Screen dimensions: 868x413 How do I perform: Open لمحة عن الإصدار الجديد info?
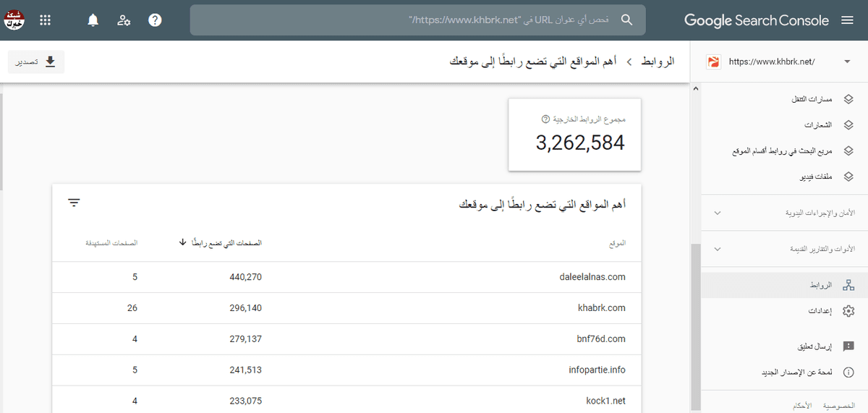(x=795, y=373)
